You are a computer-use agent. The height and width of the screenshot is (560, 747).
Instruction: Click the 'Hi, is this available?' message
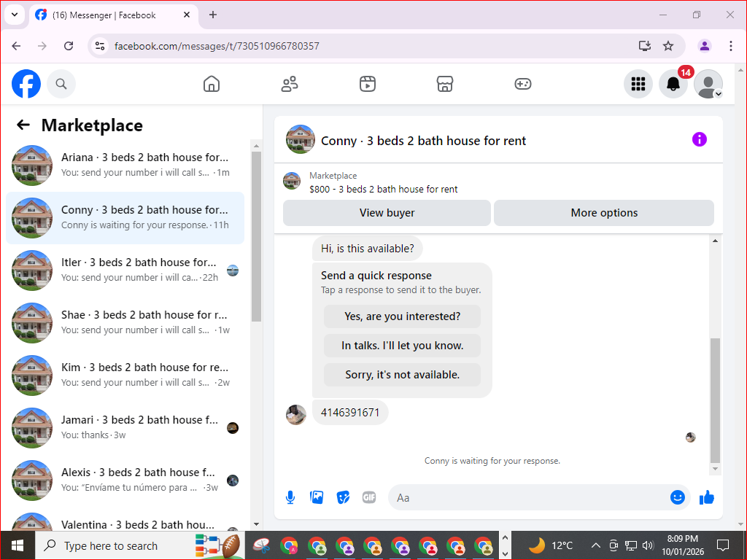point(368,249)
